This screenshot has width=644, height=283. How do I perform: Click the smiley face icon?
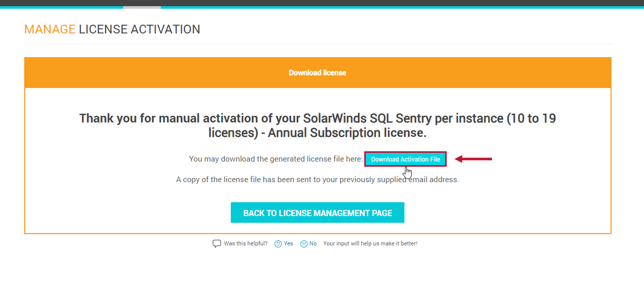click(278, 244)
